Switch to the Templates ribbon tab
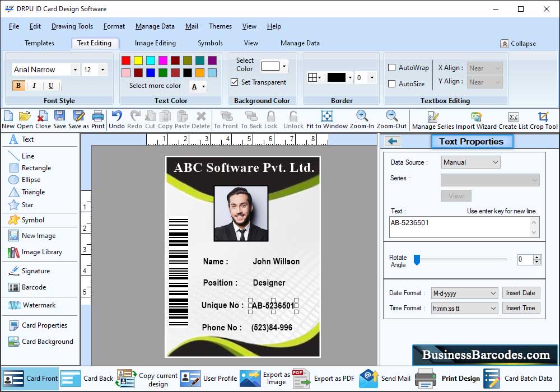Image resolution: width=560 pixels, height=392 pixels. point(39,43)
